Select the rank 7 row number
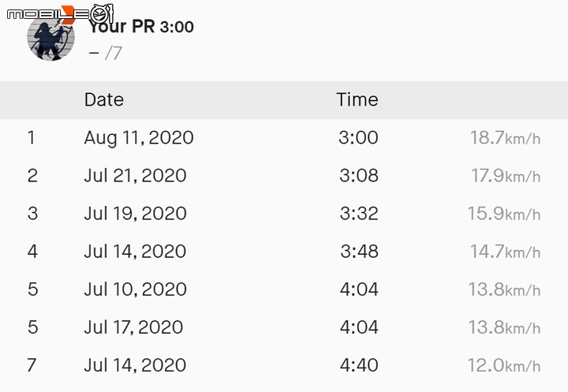Image resolution: width=568 pixels, height=392 pixels. pyautogui.click(x=32, y=365)
